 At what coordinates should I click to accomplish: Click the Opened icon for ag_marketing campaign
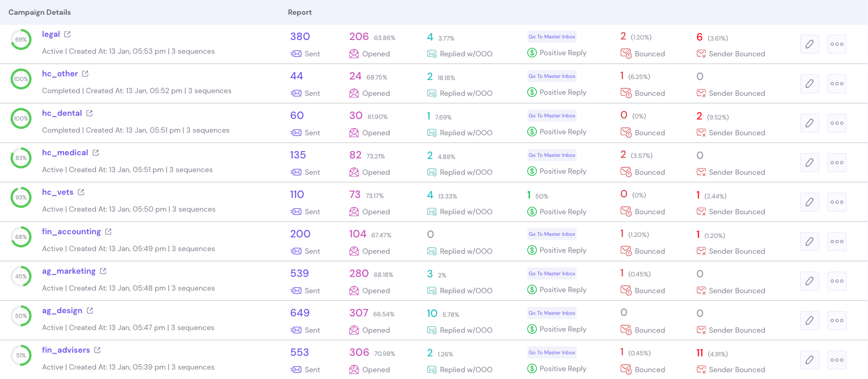354,290
